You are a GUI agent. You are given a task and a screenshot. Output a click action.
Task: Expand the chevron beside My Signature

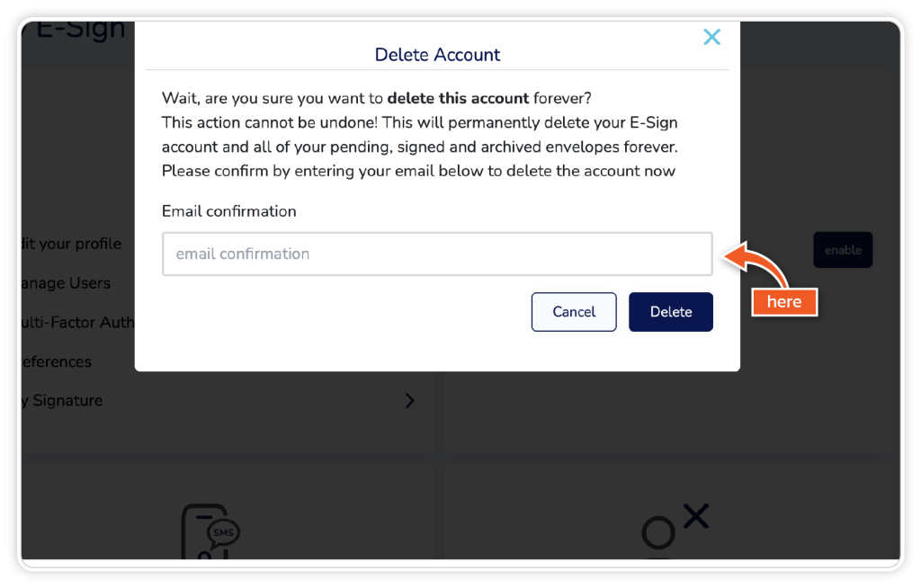tap(410, 401)
